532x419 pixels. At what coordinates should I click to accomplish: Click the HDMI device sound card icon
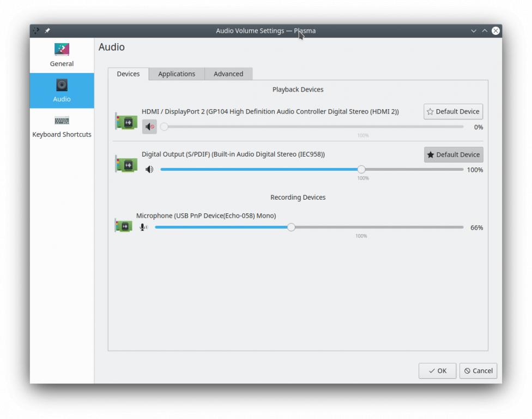point(126,122)
